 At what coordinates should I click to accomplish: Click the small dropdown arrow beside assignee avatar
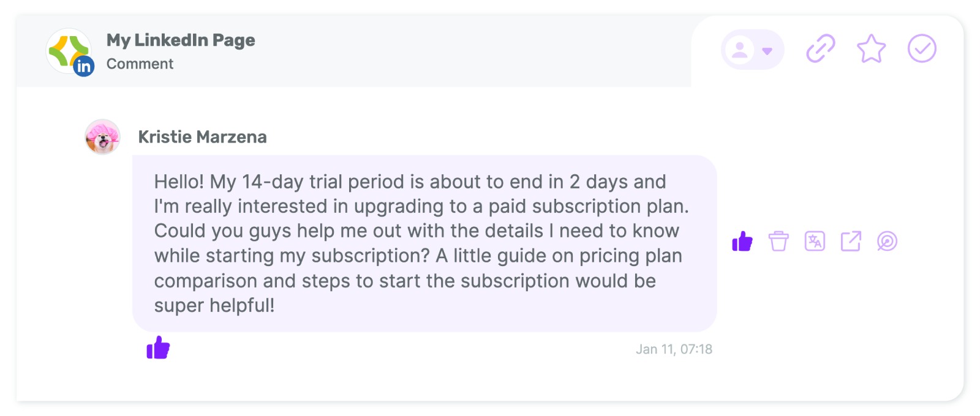coord(767,51)
